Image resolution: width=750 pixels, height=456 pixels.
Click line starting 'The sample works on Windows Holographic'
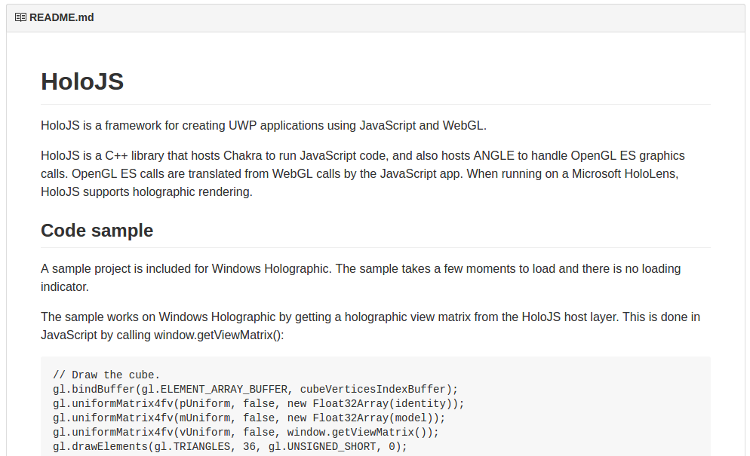pyautogui.click(x=370, y=317)
